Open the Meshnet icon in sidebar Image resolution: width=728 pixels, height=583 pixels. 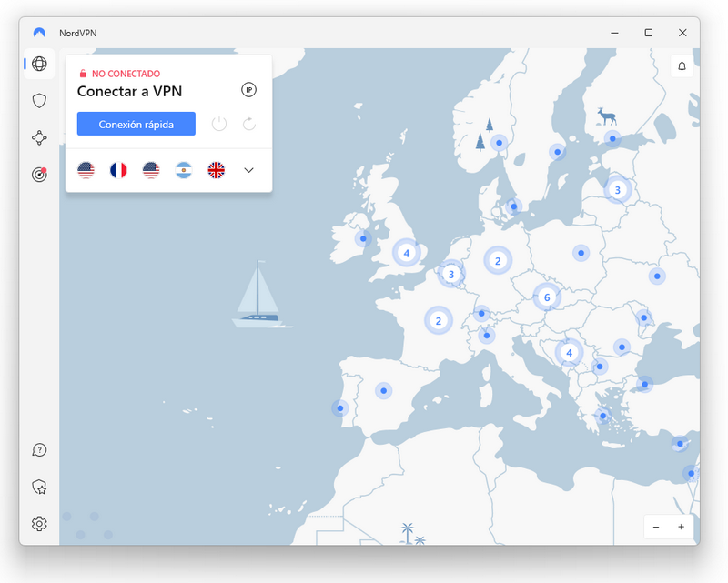39,138
